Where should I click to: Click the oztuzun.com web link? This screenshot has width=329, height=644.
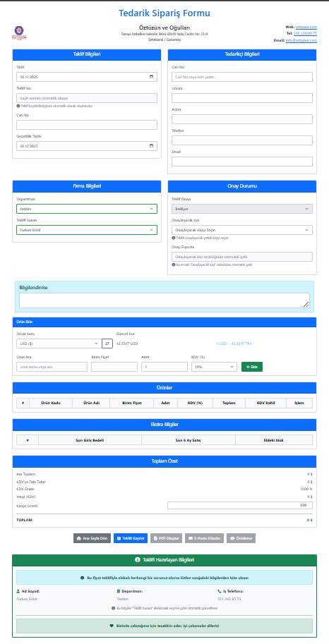point(306,27)
